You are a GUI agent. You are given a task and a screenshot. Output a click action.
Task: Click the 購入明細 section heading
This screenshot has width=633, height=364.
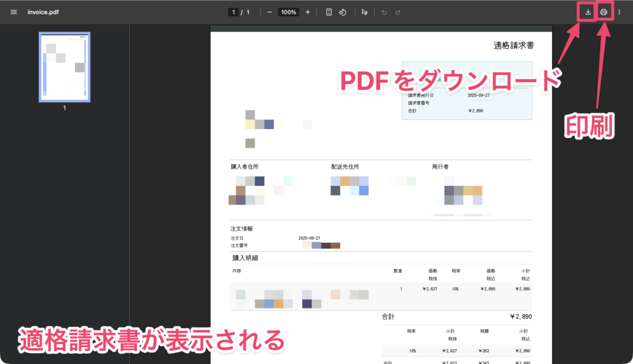(x=245, y=258)
